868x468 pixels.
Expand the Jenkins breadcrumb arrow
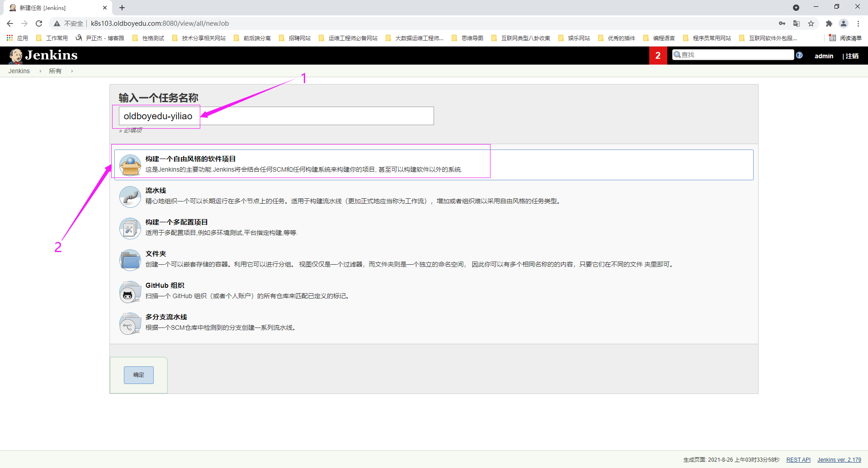[40, 71]
